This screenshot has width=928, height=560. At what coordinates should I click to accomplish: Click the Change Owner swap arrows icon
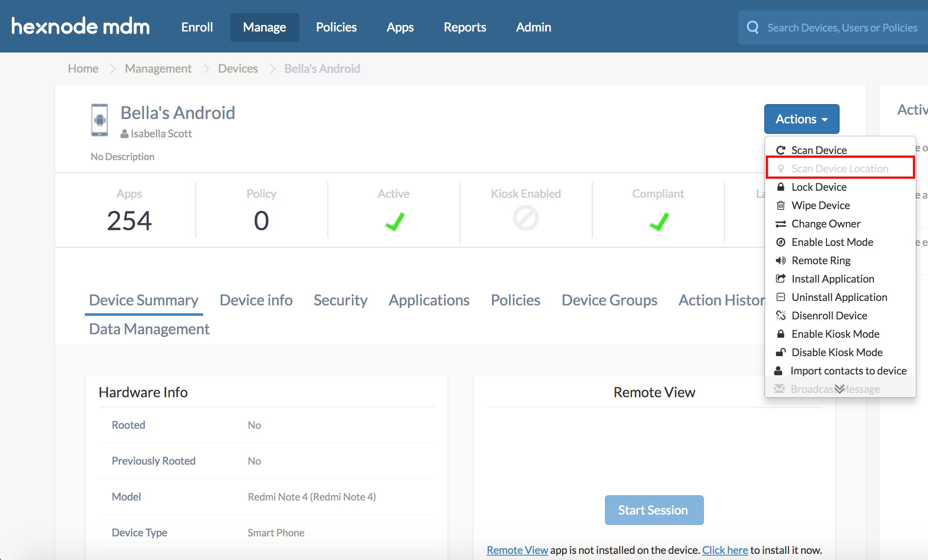pos(780,224)
